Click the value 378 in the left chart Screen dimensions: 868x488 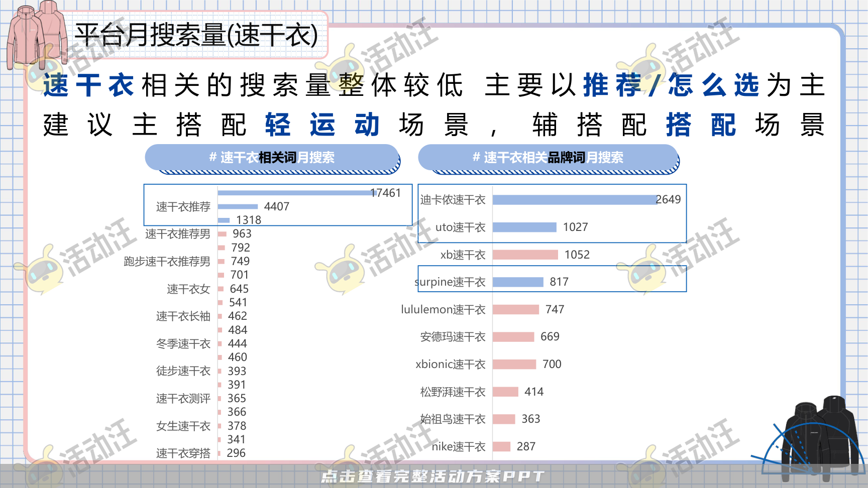coord(237,426)
